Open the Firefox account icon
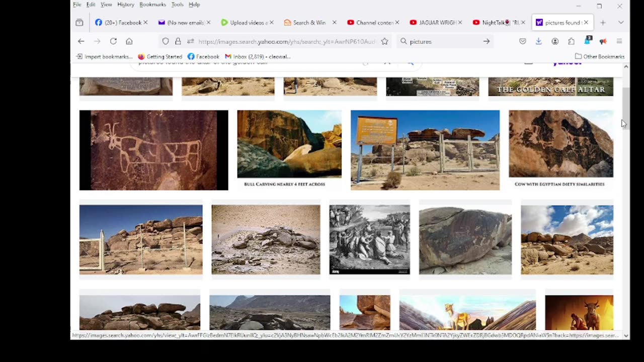The height and width of the screenshot is (362, 644). (555, 41)
